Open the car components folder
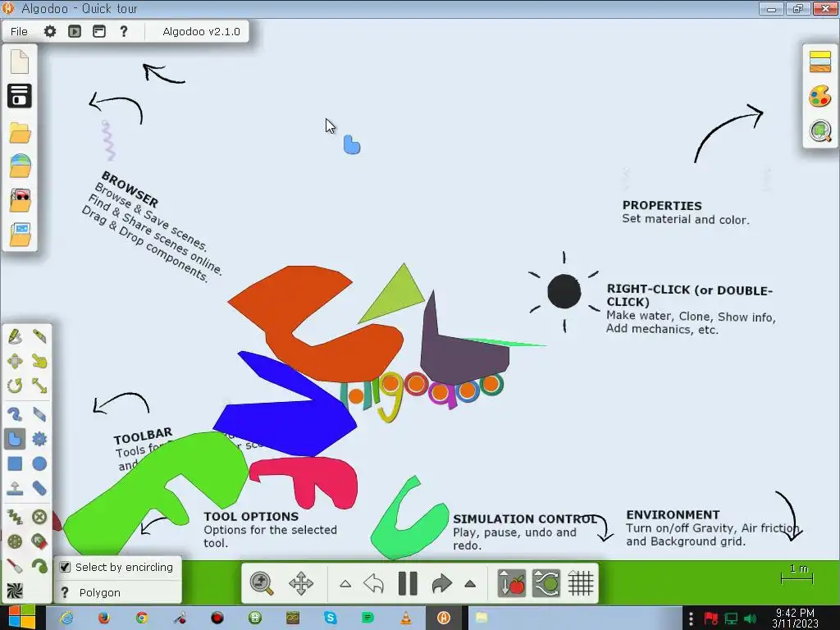This screenshot has width=840, height=630. [20, 200]
